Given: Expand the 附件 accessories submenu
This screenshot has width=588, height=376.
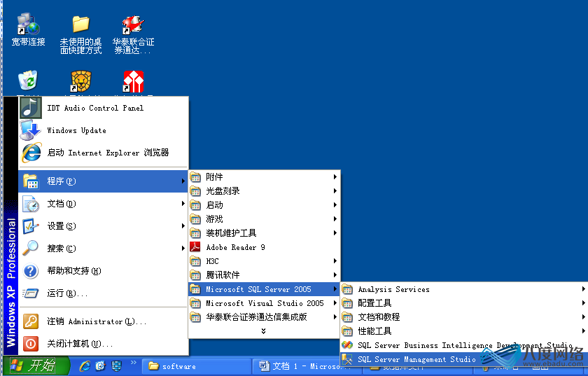Looking at the screenshot, I should (x=265, y=176).
